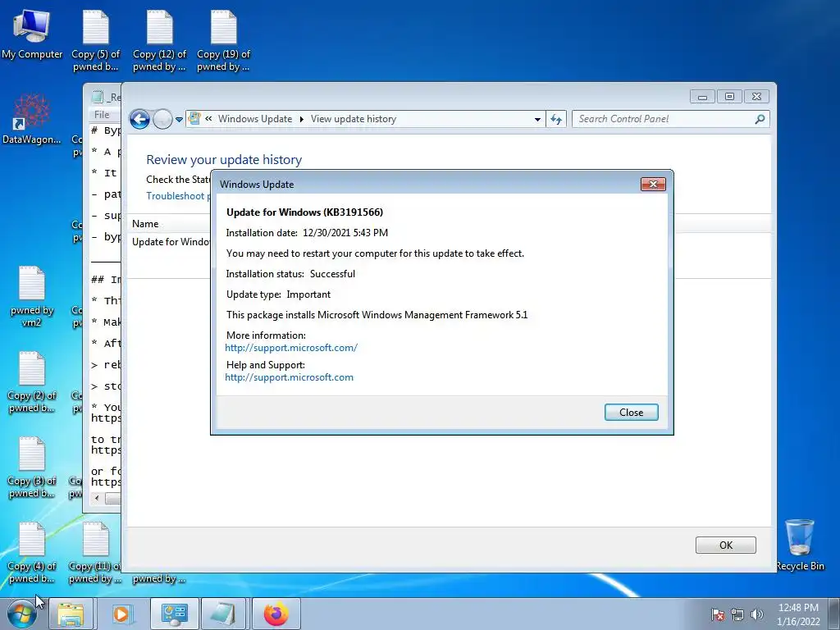Viewport: 840px width, 630px height.
Task: Open the recent pages dropdown arrow
Action: (x=179, y=120)
